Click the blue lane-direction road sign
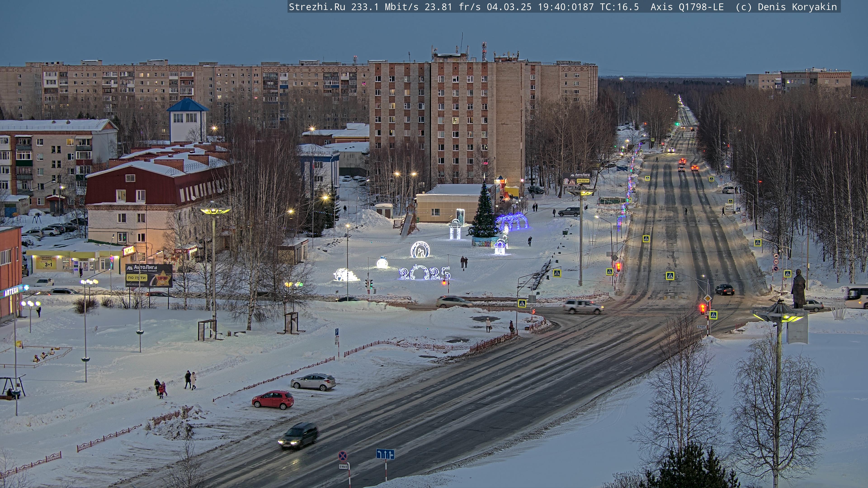The width and height of the screenshot is (868, 488). pos(385,454)
